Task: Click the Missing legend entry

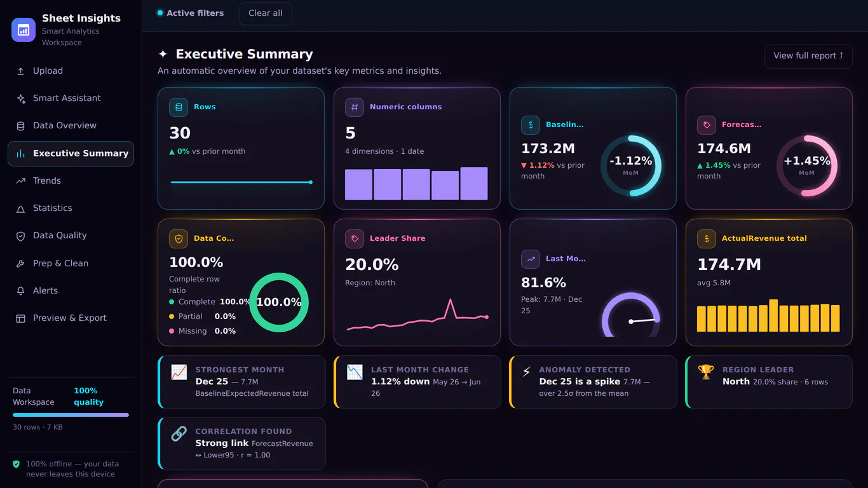Action: [202, 331]
